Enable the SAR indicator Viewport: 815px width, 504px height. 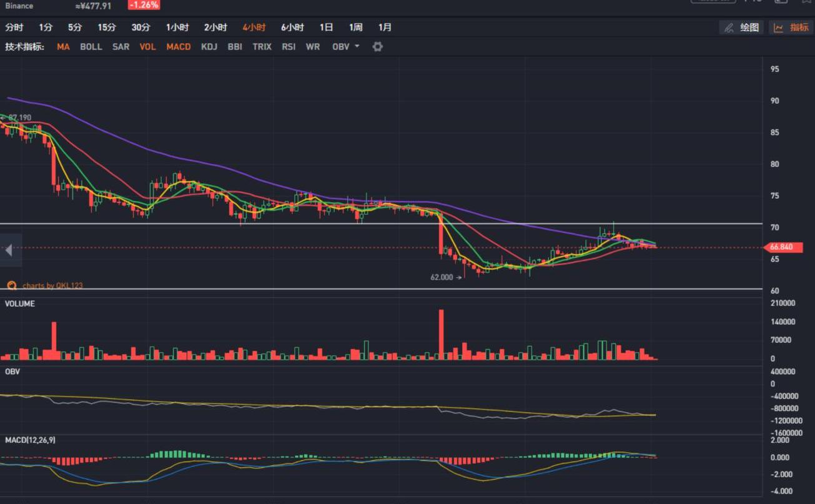tap(121, 47)
